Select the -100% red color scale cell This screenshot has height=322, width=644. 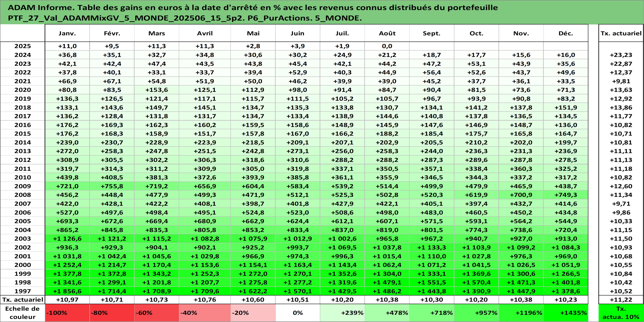67,313
